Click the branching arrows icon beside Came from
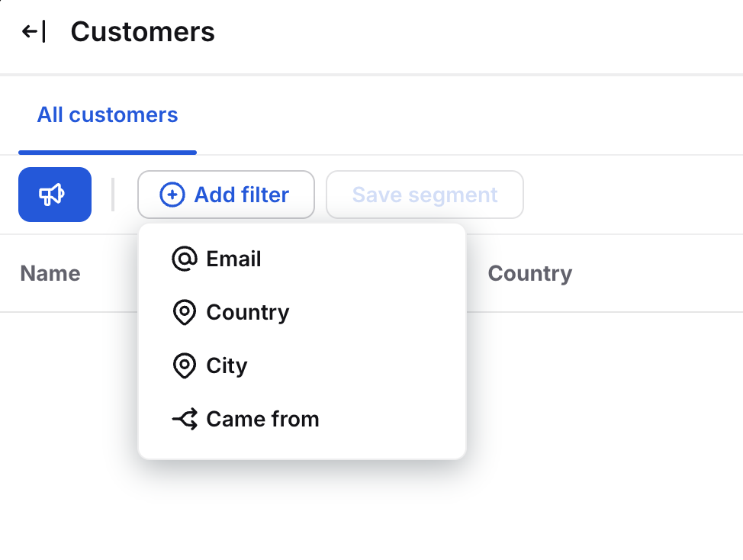Viewport: 743px width, 560px height. 185,419
